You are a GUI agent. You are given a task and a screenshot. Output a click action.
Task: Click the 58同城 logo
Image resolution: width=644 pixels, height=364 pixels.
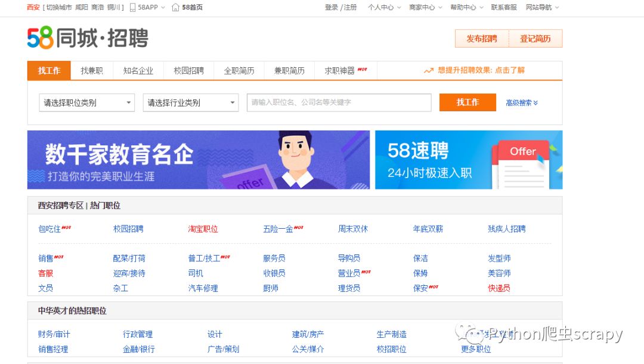[x=87, y=38]
